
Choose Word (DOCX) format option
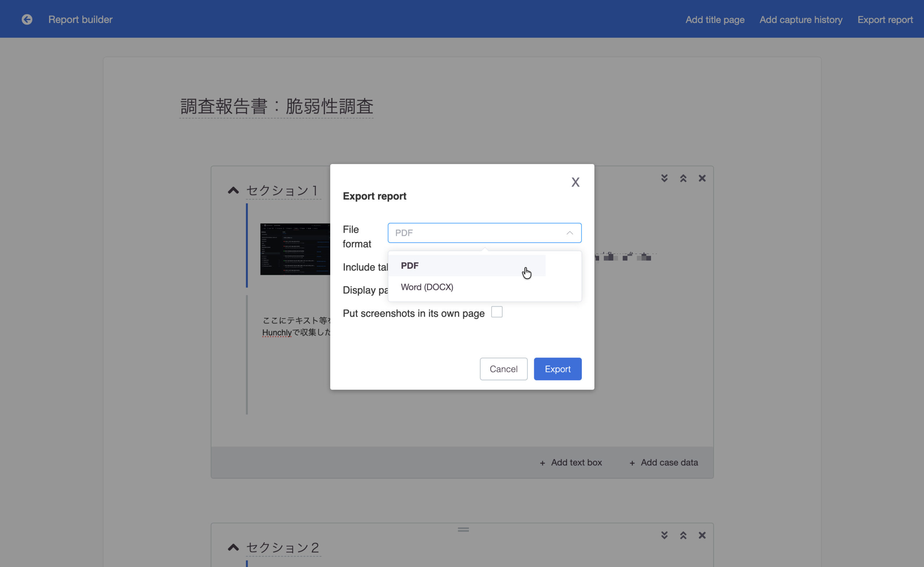(x=427, y=287)
